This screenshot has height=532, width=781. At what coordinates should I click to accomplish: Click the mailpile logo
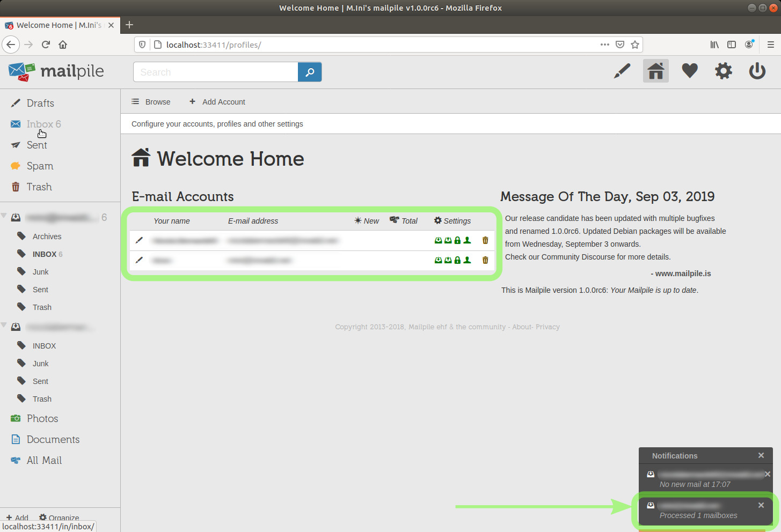[56, 71]
